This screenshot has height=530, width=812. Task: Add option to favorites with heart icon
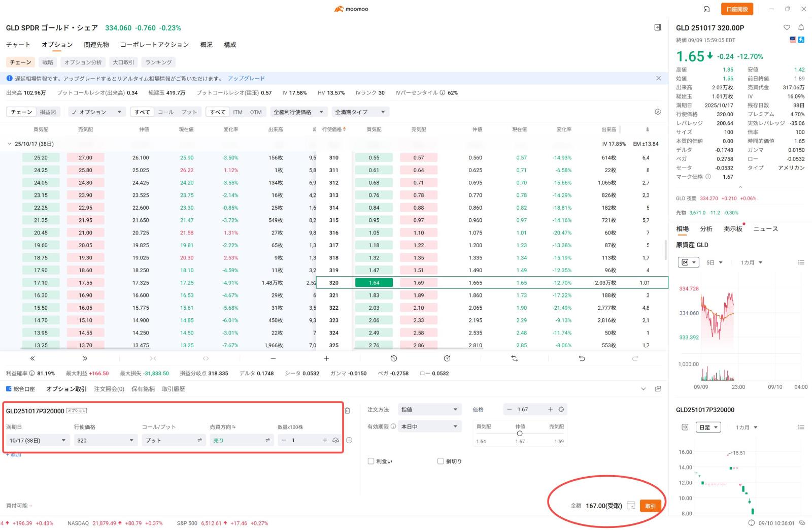787,27
